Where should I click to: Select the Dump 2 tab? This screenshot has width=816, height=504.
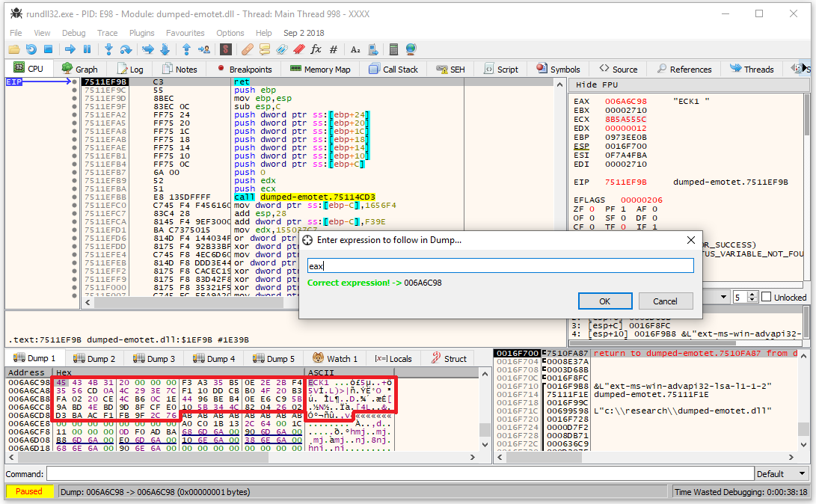(95, 359)
